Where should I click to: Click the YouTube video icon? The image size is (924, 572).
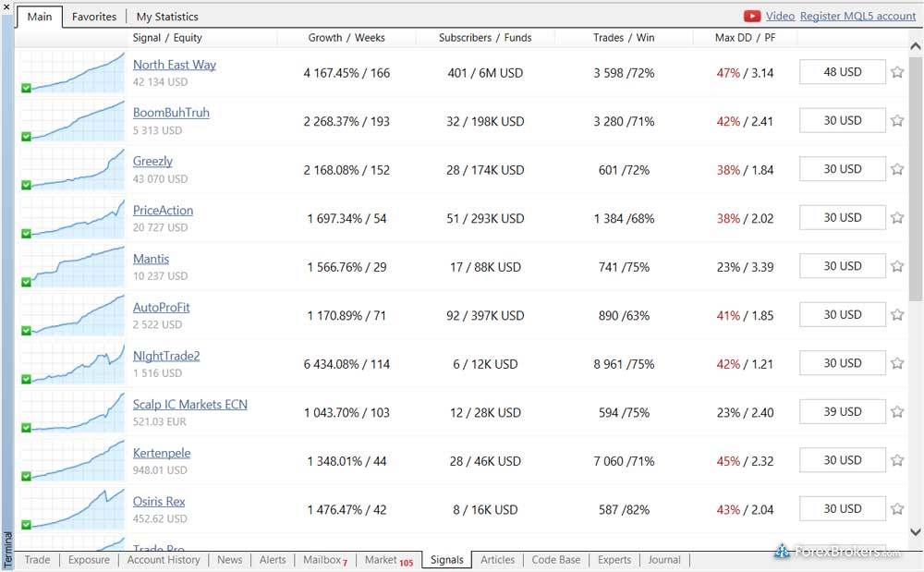pos(752,16)
